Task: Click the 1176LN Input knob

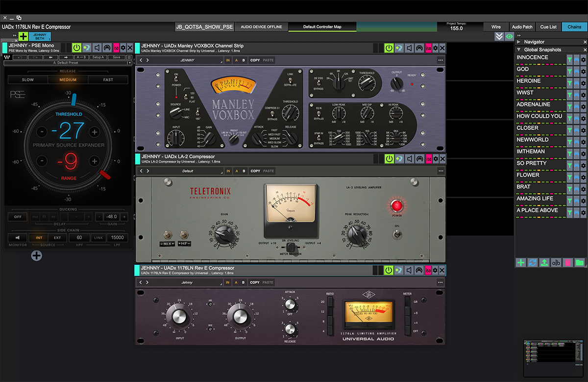Action: pos(180,316)
